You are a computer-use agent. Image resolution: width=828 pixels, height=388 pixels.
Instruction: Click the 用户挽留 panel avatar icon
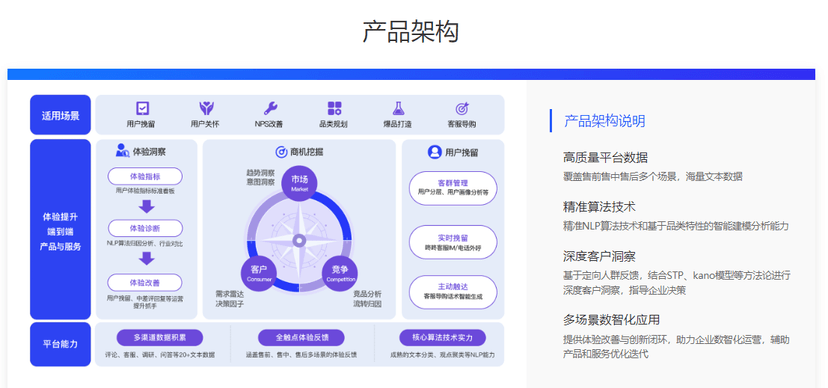[x=434, y=152]
